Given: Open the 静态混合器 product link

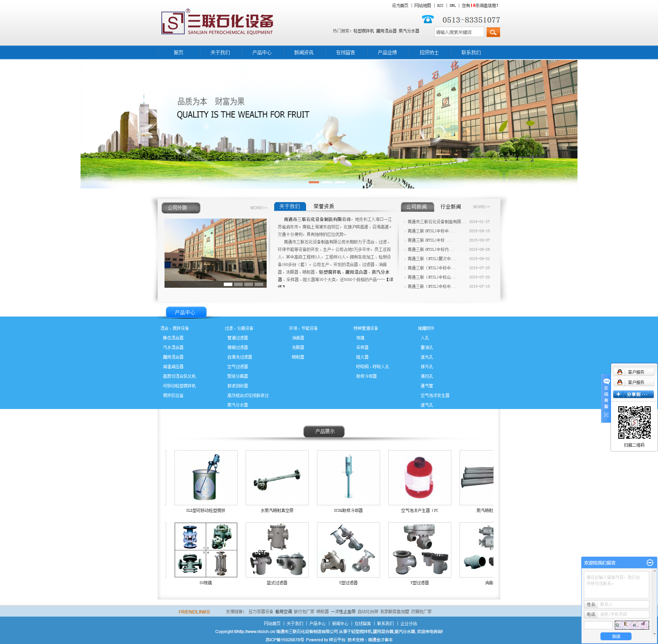Looking at the screenshot, I should [x=173, y=338].
